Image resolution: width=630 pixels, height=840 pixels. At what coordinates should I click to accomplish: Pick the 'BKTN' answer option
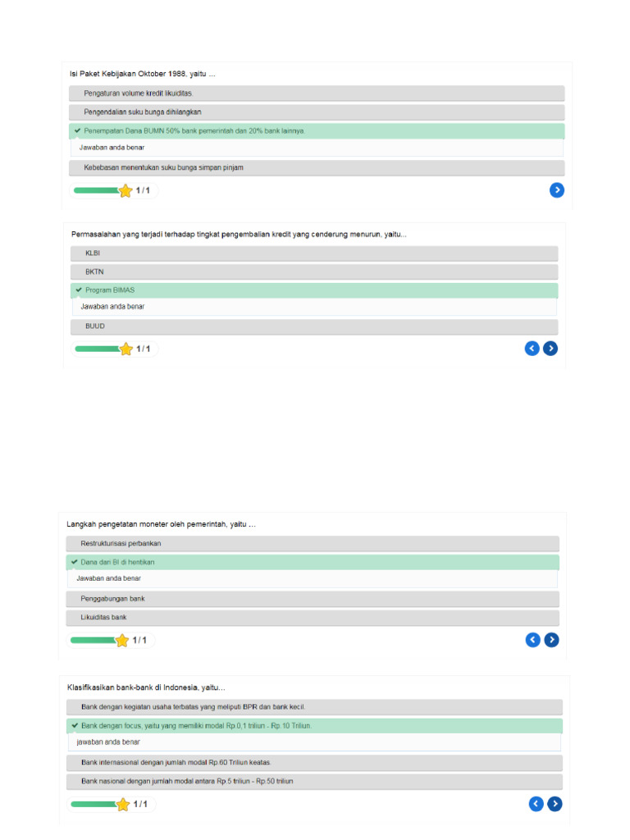tap(314, 272)
